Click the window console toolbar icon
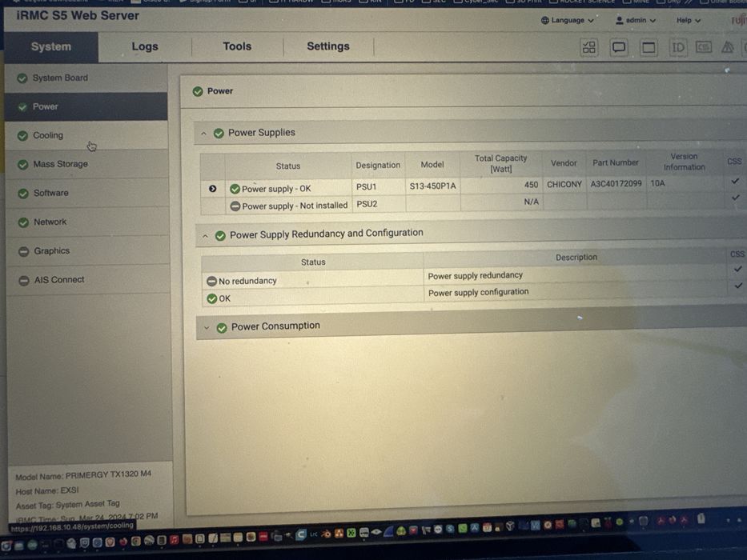Image resolution: width=747 pixels, height=560 pixels. (649, 48)
